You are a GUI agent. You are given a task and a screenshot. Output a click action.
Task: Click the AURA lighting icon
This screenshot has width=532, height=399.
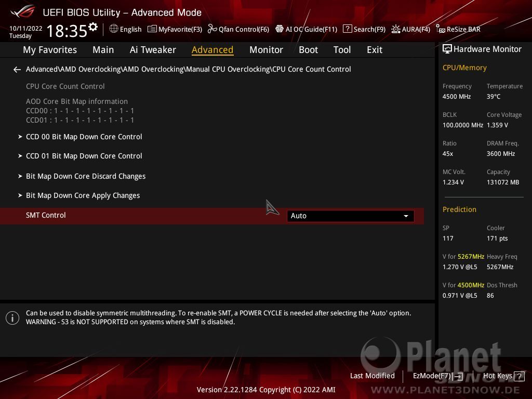click(395, 29)
